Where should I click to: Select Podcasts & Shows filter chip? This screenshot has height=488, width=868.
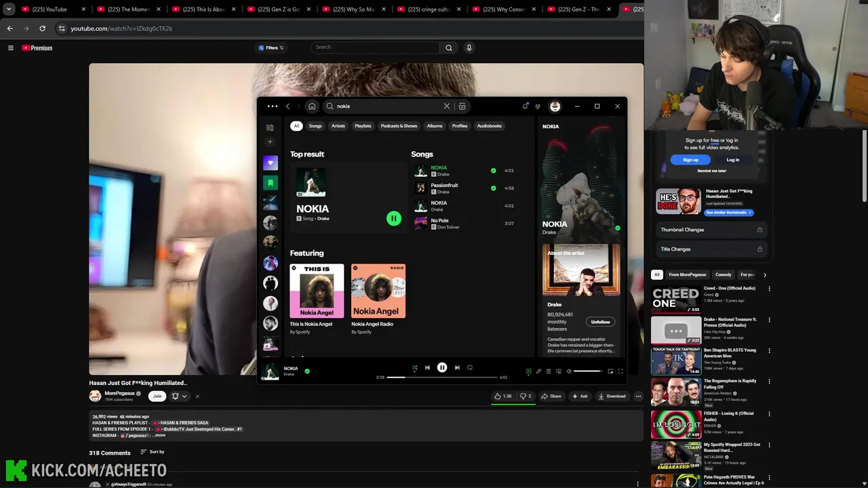pos(399,126)
